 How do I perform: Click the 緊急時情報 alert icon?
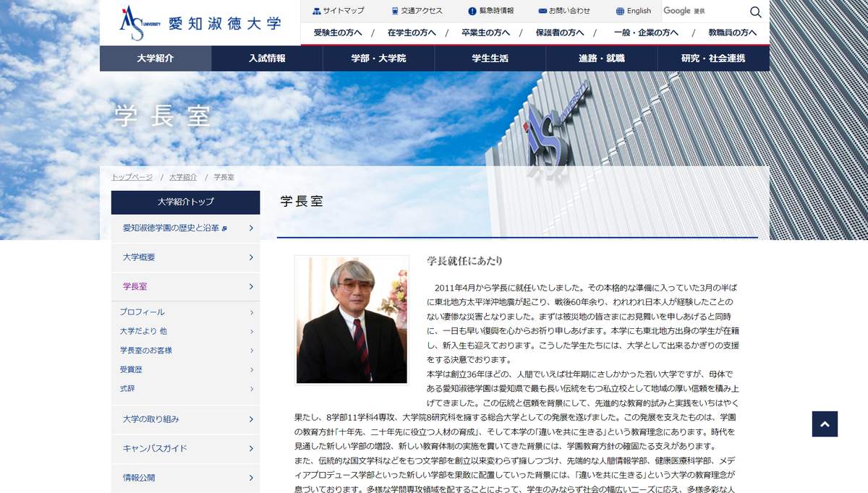pyautogui.click(x=472, y=11)
